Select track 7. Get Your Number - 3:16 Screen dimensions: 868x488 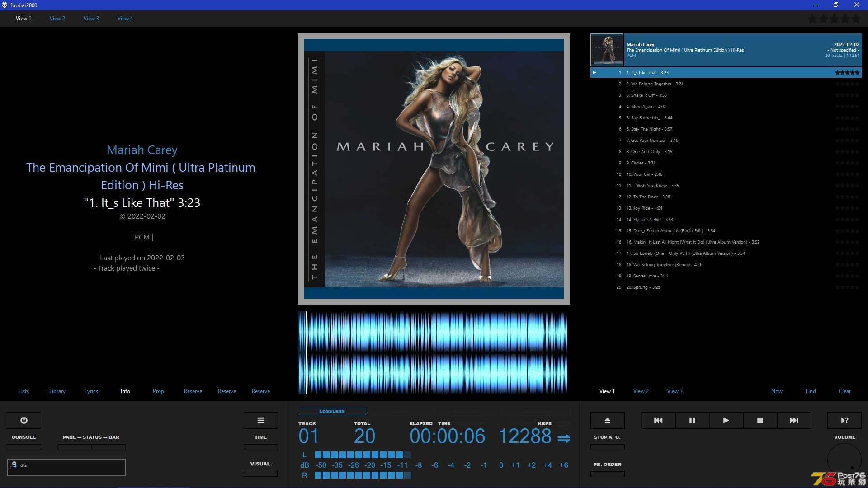(x=726, y=140)
